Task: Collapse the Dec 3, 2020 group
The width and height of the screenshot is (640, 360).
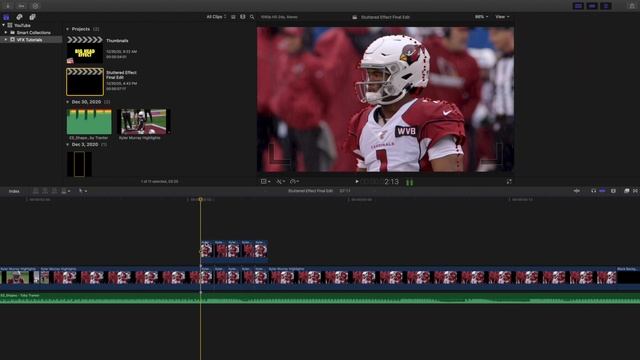Action: pos(67,144)
